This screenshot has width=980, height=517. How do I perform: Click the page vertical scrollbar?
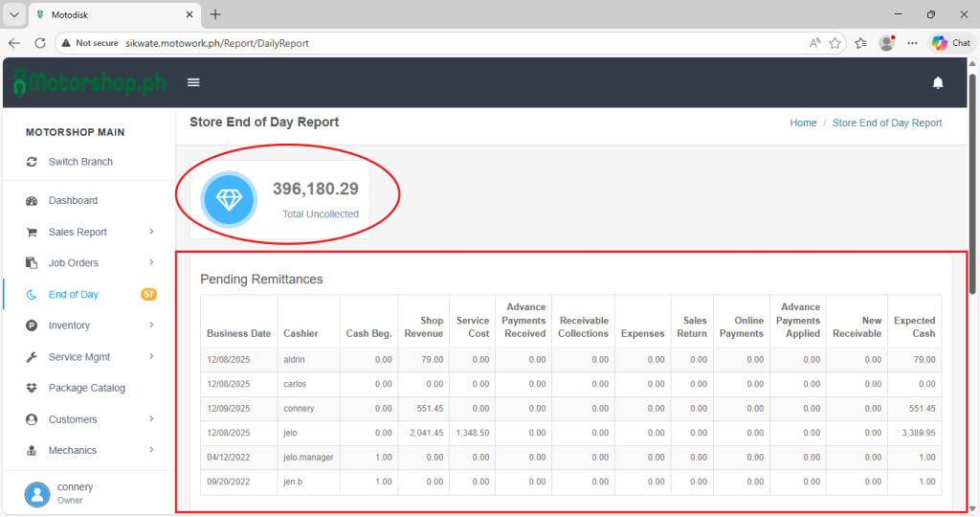tap(973, 191)
